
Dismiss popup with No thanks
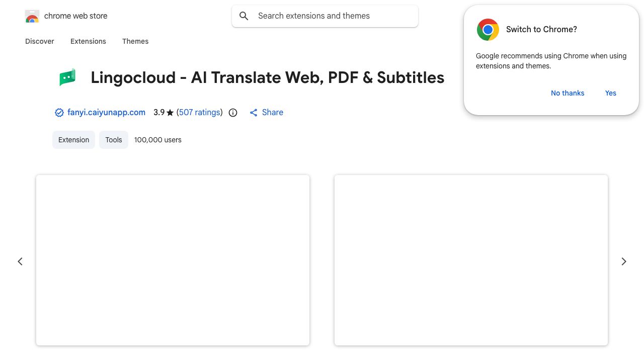pos(568,93)
